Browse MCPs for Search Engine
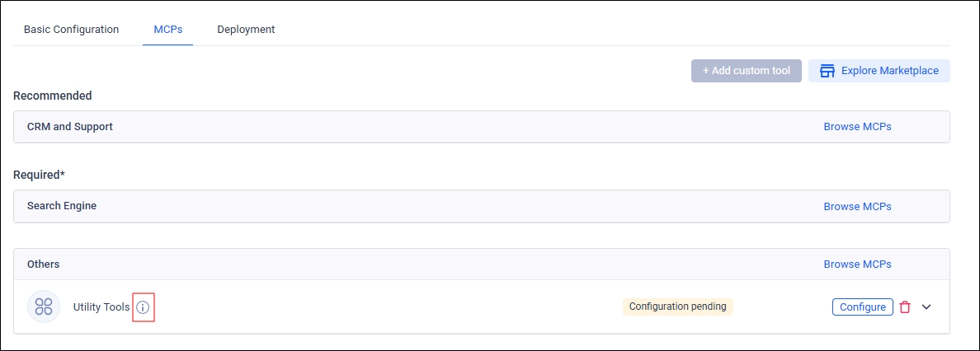980x351 pixels. 857,206
